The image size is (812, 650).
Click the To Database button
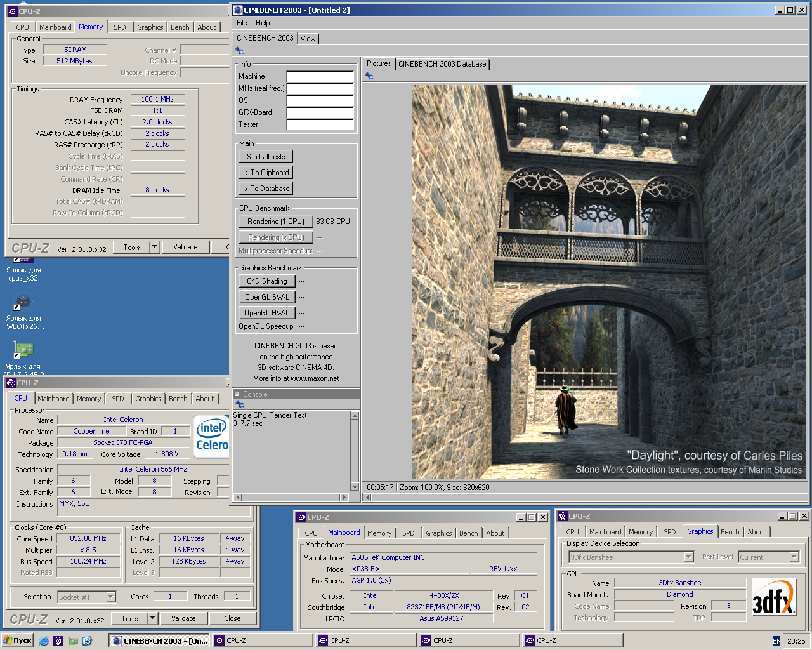coord(266,189)
